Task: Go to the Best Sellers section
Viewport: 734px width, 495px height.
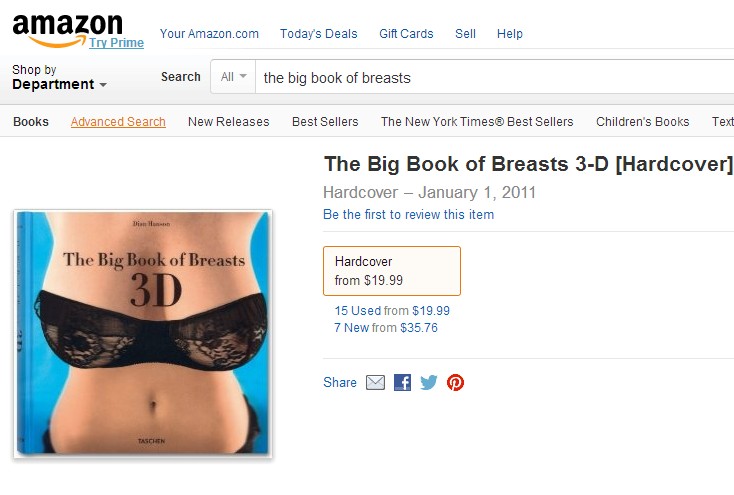Action: coord(325,122)
